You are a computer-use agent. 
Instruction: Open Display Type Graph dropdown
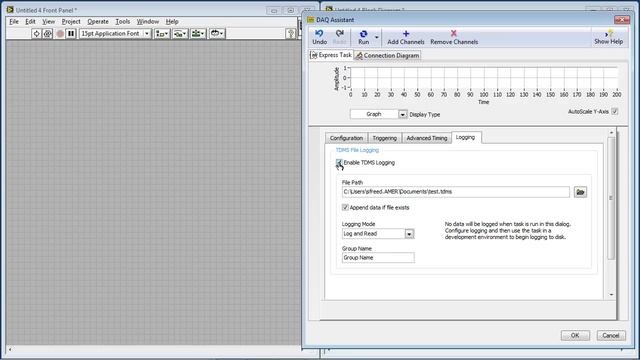(x=402, y=114)
